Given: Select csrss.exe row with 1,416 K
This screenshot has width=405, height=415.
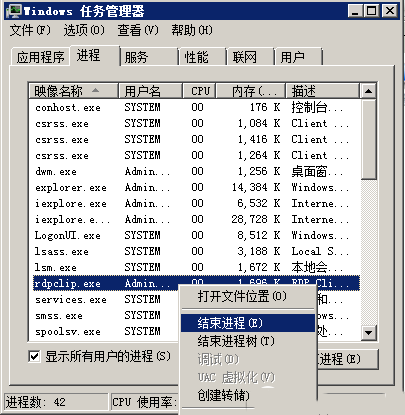Looking at the screenshot, I should [x=196, y=139].
